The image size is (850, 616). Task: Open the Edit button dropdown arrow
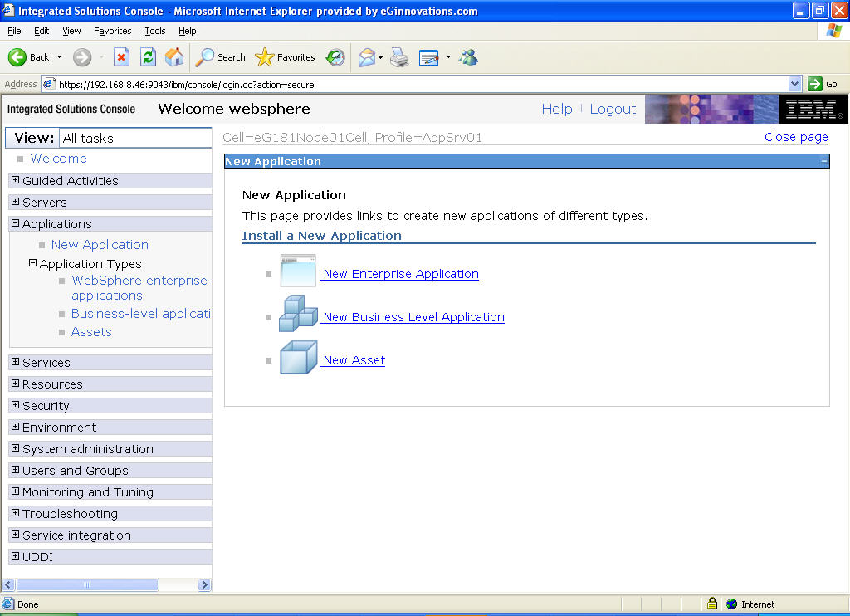[448, 57]
